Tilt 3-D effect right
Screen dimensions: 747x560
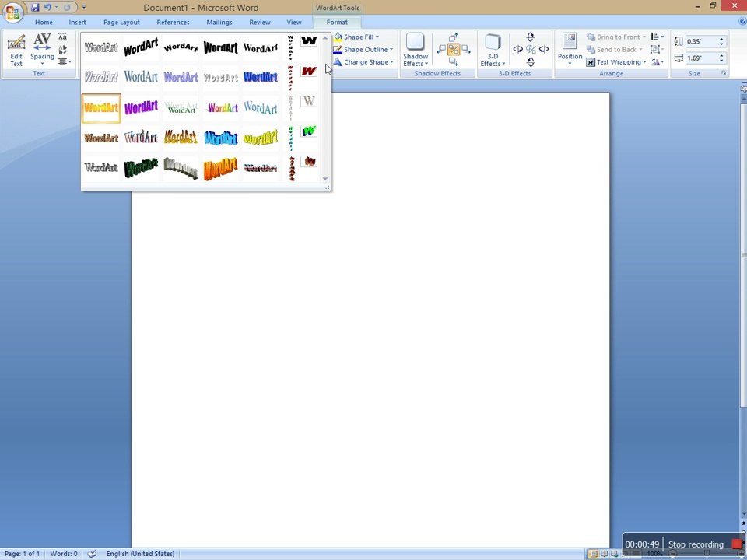click(544, 49)
